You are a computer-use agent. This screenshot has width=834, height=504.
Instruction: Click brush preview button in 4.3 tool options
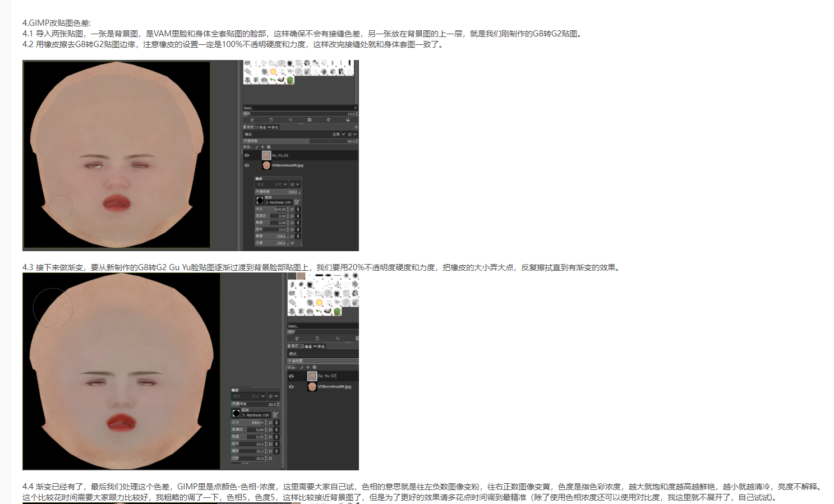pos(236,413)
